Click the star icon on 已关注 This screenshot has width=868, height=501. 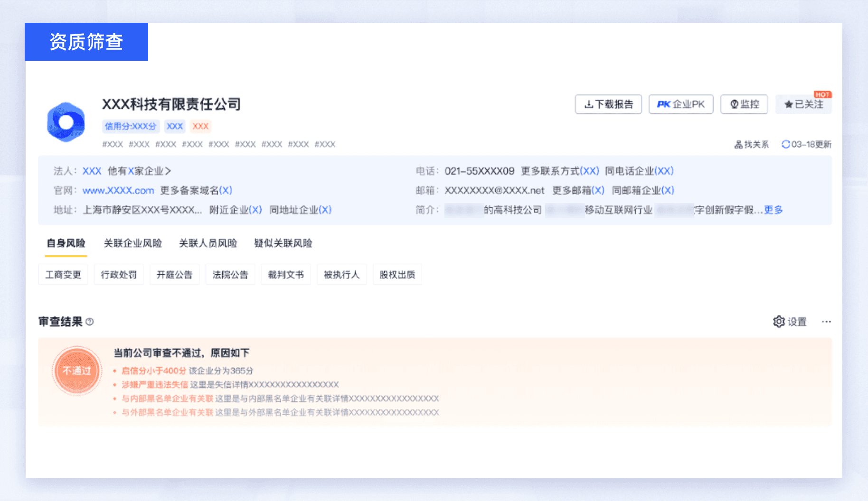click(788, 103)
